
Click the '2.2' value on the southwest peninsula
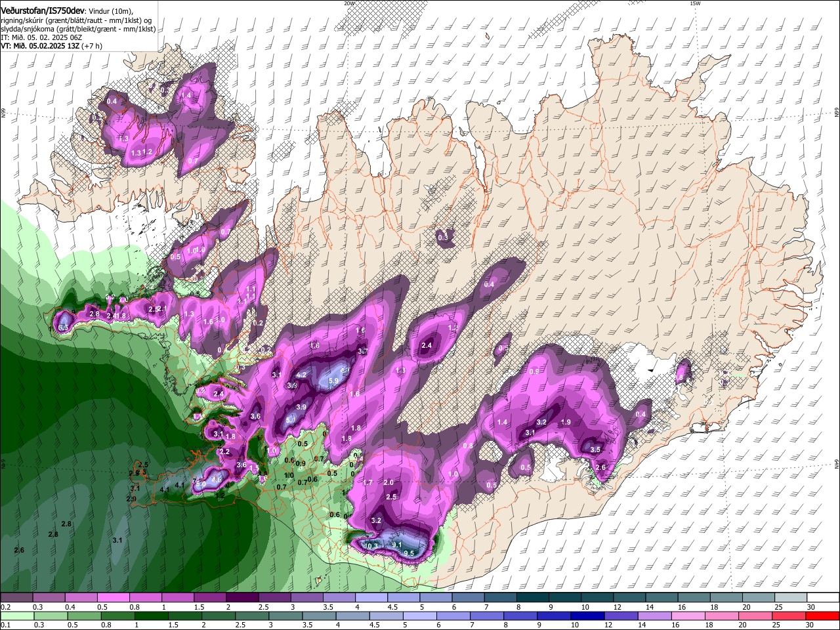tap(224, 451)
